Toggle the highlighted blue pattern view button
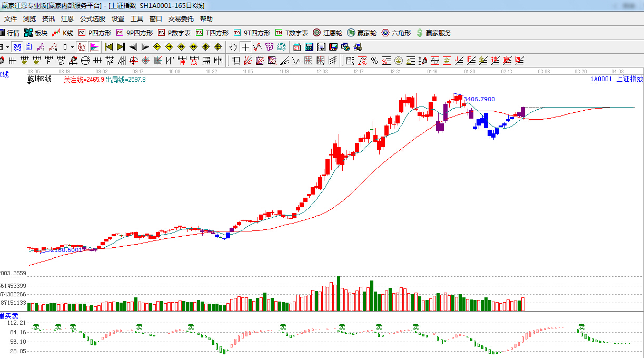Screen dimensions: 644x358 click(x=17, y=47)
